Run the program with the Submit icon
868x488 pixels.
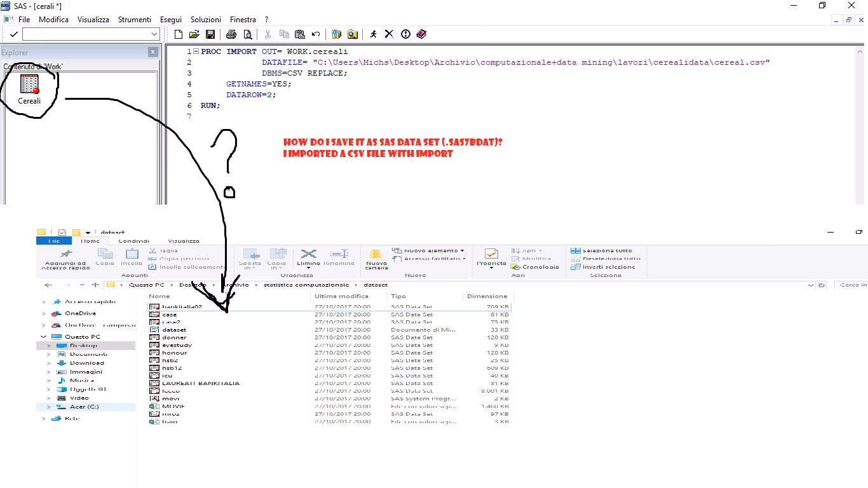point(374,34)
